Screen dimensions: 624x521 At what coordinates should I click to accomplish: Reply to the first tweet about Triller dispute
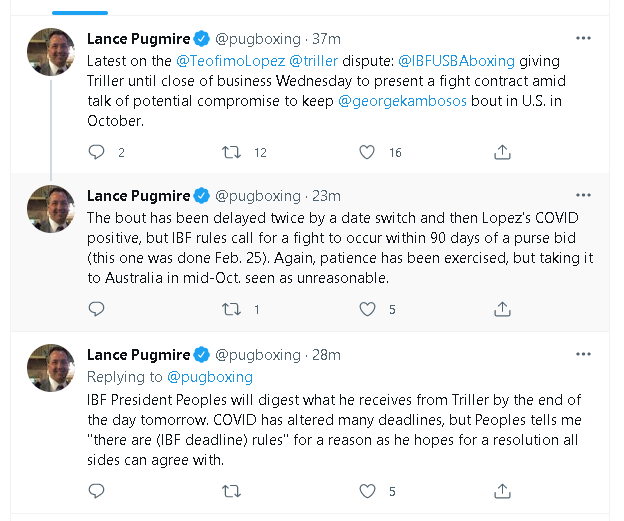[x=97, y=152]
